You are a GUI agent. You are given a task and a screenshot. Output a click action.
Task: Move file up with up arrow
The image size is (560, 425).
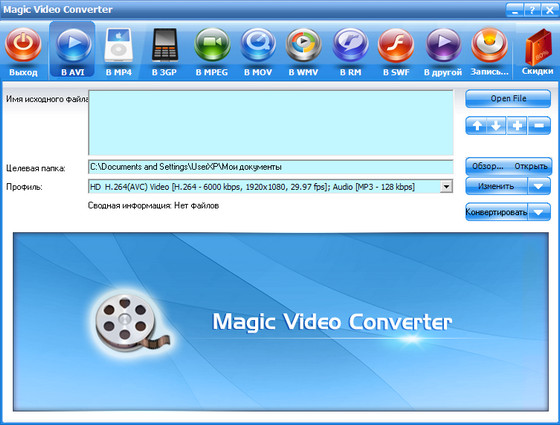[476, 126]
